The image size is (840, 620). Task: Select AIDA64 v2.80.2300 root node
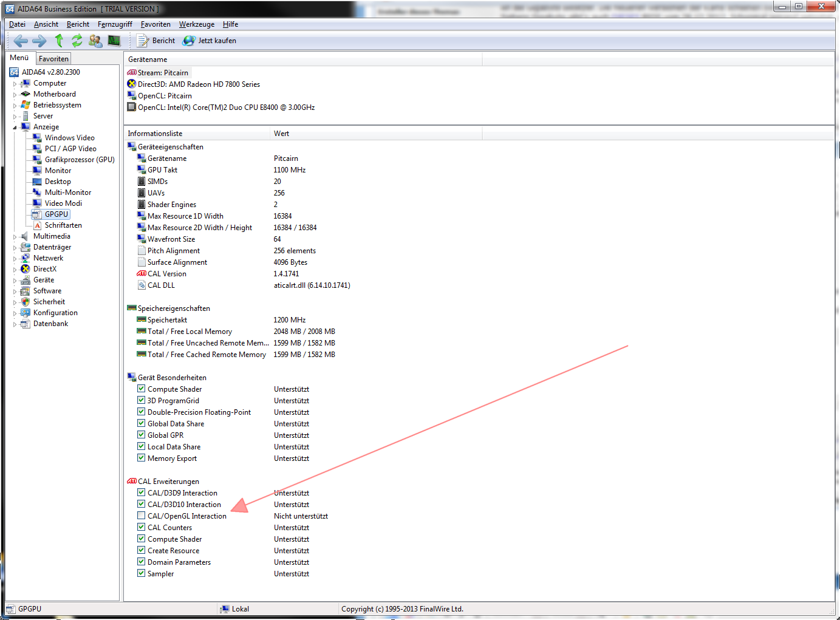(51, 72)
